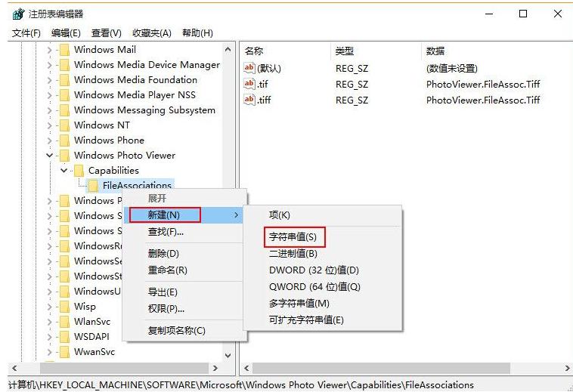Open the 文件(F) menu
Viewport: 573px width, 392px height.
coord(26,32)
